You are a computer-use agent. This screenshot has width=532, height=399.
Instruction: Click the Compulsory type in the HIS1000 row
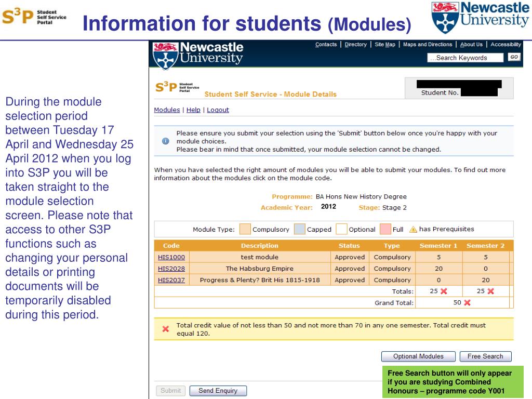[x=392, y=257]
